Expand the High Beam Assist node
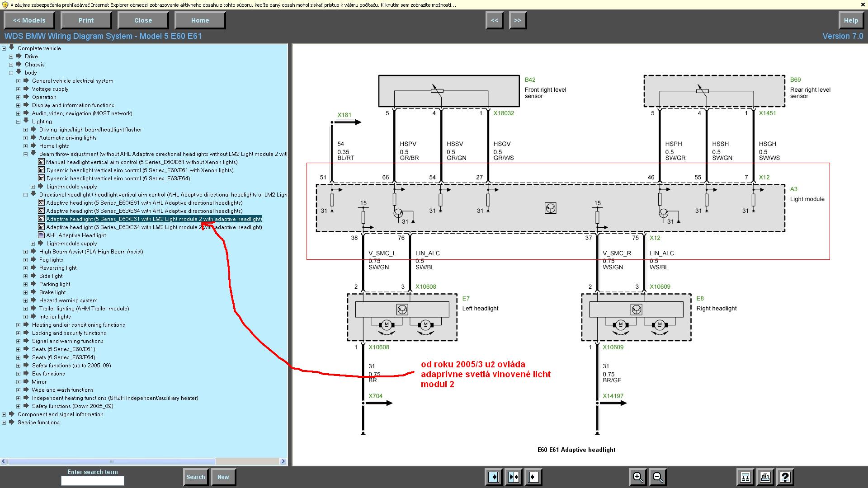Image resolution: width=868 pixels, height=488 pixels. coord(25,252)
